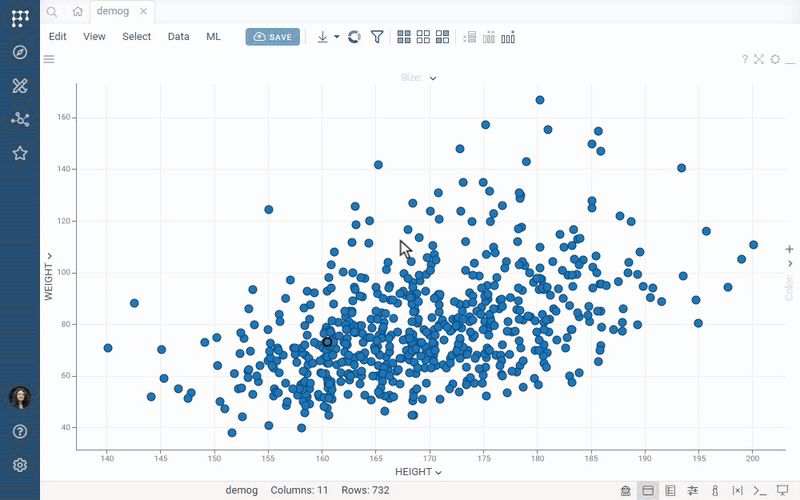
Task: Click the download arrow icon
Action: 322,37
